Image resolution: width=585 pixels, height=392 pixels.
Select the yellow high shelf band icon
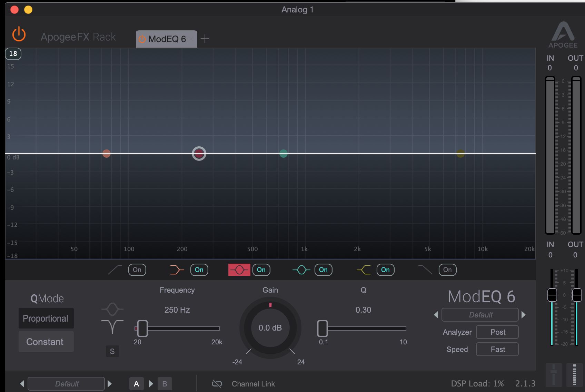coord(364,270)
